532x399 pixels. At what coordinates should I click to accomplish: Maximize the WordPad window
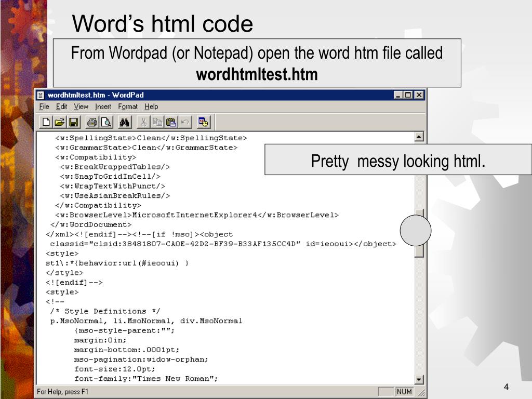[x=408, y=95]
